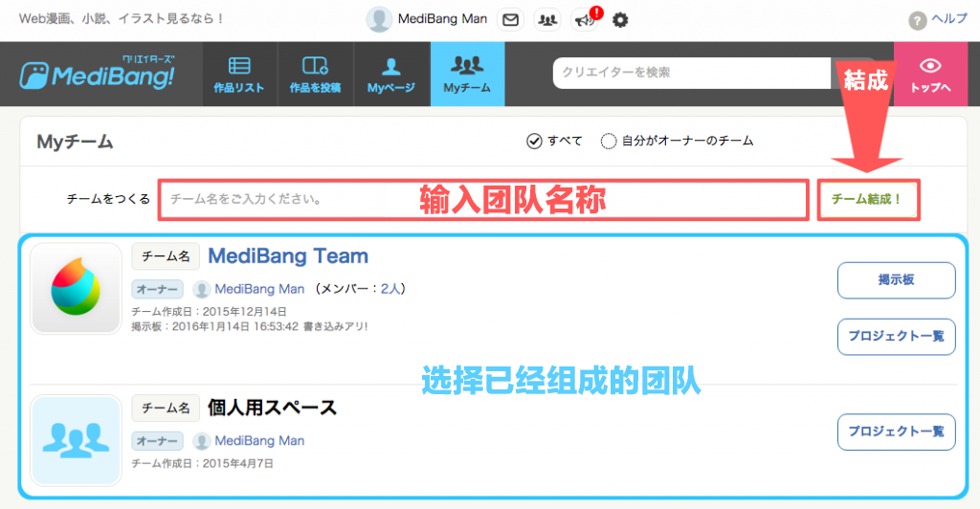The width and height of the screenshot is (980, 509).
Task: Open プロジェクト一覧 for 個人用スペース
Action: [896, 432]
